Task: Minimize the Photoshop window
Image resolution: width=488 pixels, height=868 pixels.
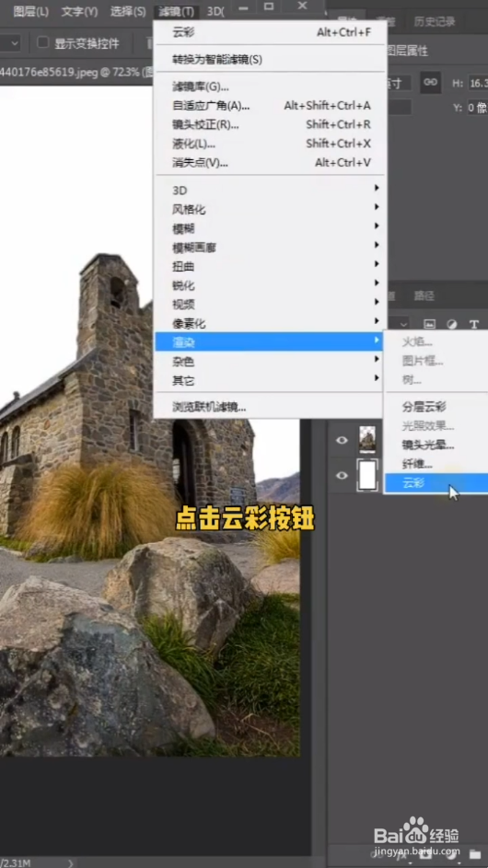Action: pos(244,6)
